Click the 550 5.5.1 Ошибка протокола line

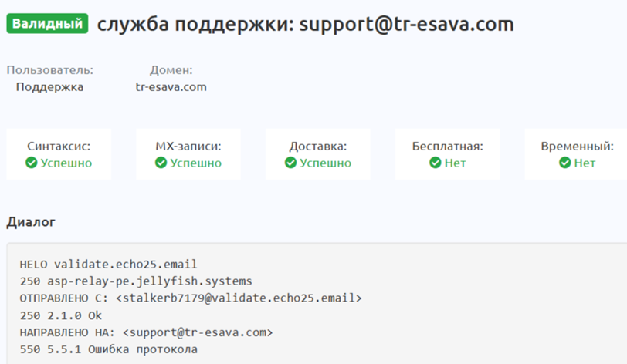(x=109, y=349)
